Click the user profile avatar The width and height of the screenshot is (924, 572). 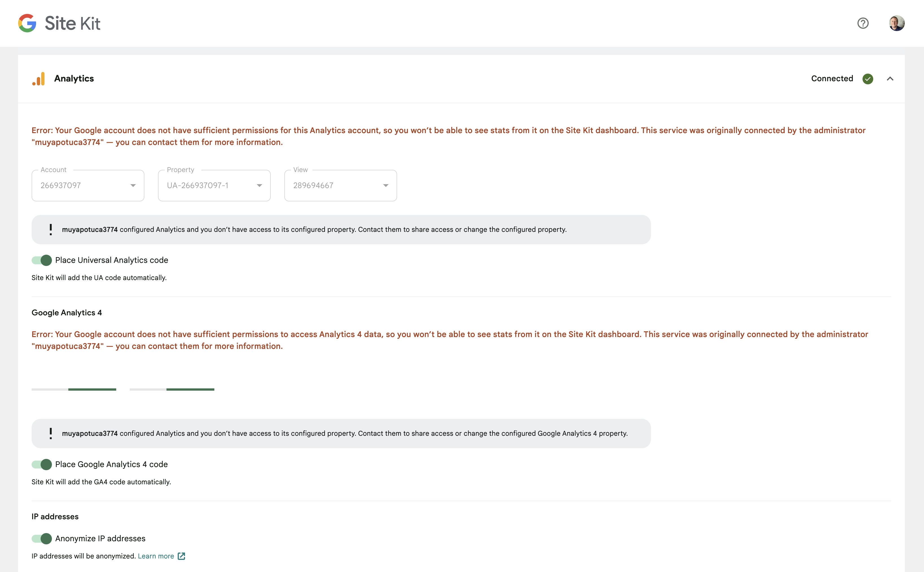(x=896, y=23)
